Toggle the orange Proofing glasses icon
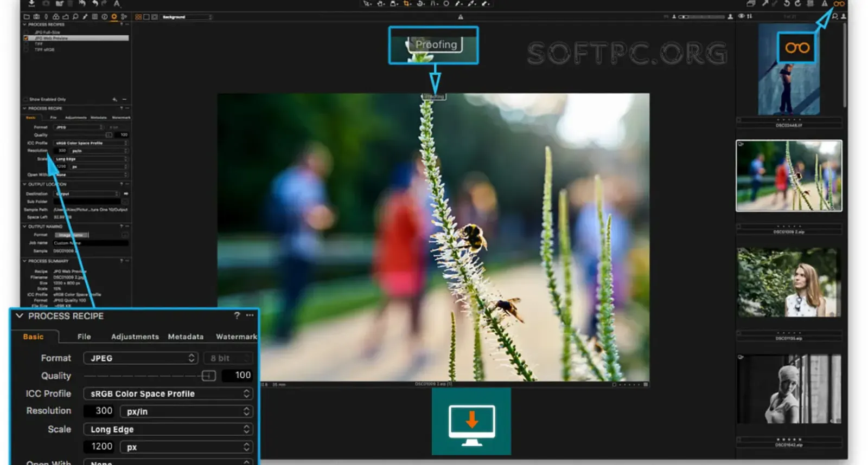Screen dimensions: 868x465 click(839, 4)
